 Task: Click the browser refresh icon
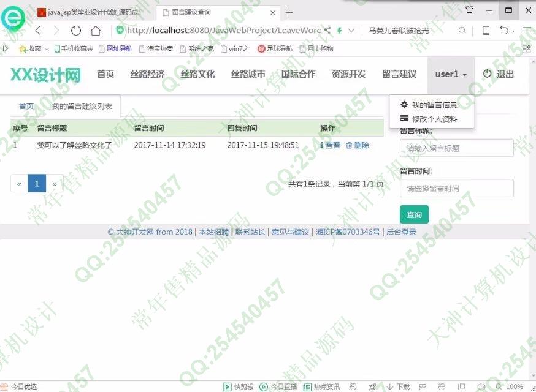[76, 31]
